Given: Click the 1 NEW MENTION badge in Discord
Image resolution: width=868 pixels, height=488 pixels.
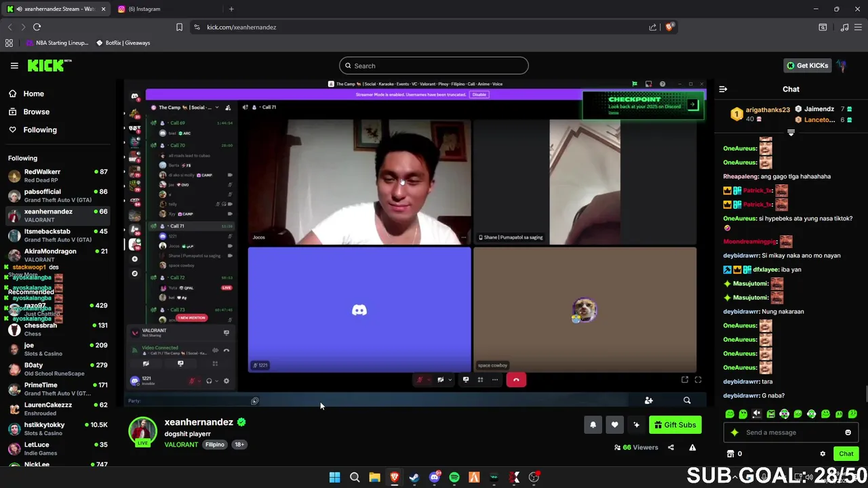Looking at the screenshot, I should 191,318.
